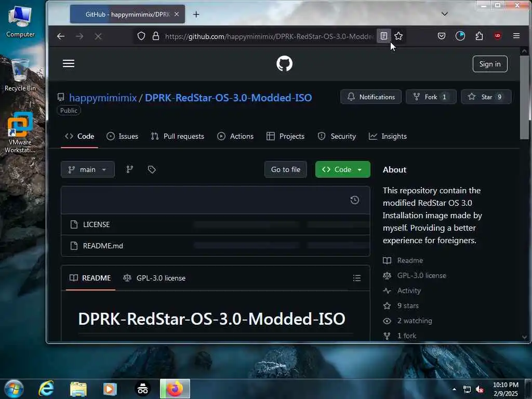532x399 pixels.
Task: Click the page vertical scrollbar thumb
Action: click(524, 97)
